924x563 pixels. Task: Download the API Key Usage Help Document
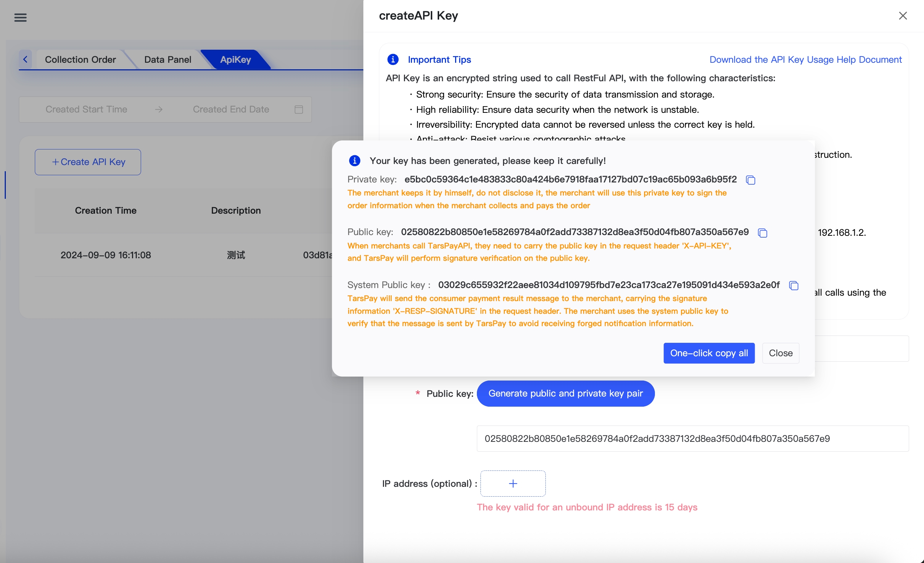(x=805, y=59)
